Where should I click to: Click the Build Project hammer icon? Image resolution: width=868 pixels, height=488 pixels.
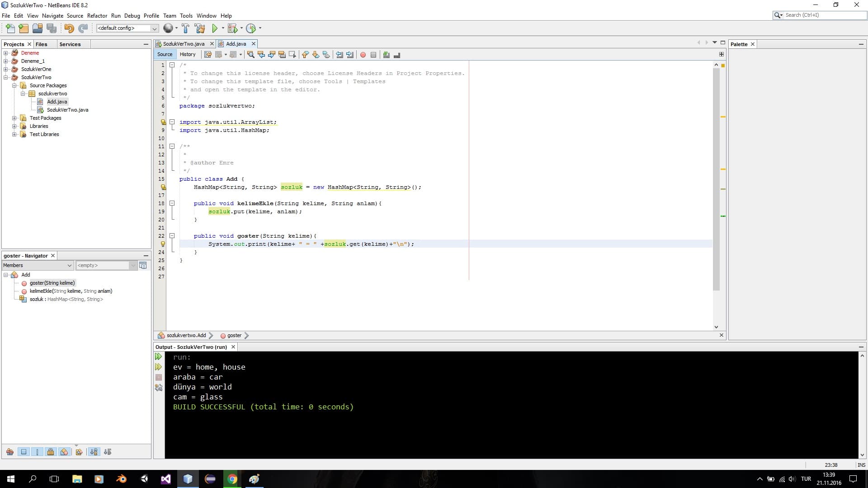tap(185, 28)
